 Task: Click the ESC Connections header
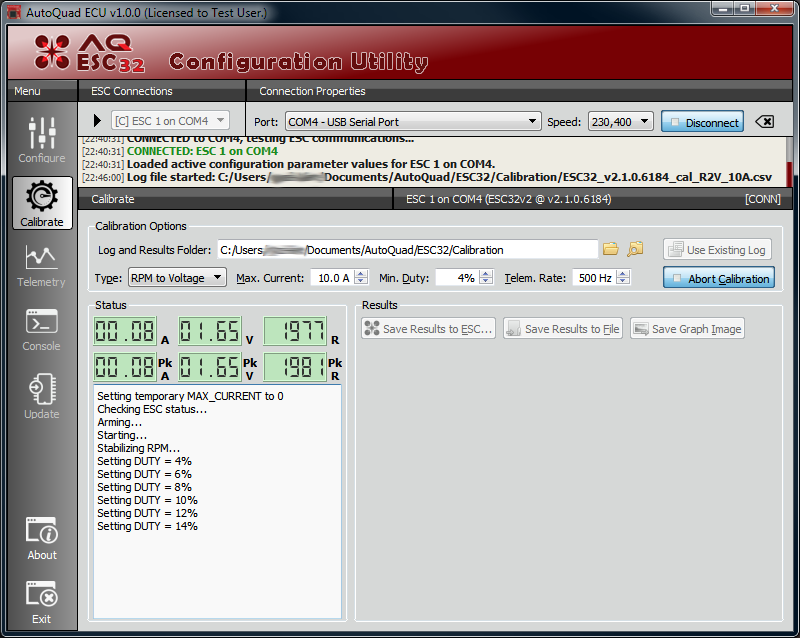(x=132, y=91)
